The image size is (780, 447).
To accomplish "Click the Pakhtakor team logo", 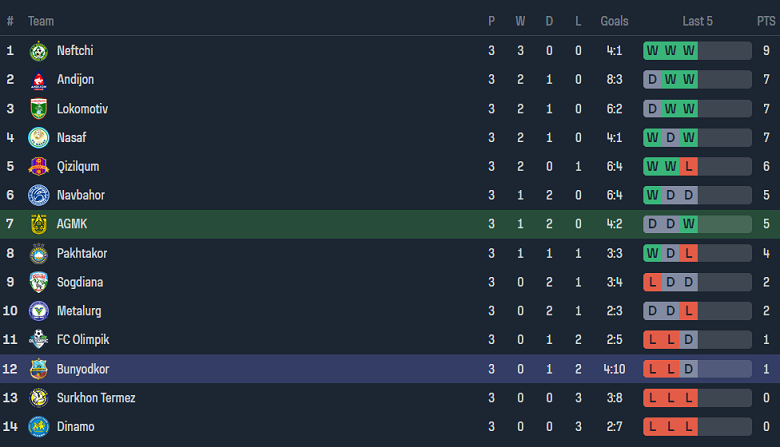I will pos(39,254).
